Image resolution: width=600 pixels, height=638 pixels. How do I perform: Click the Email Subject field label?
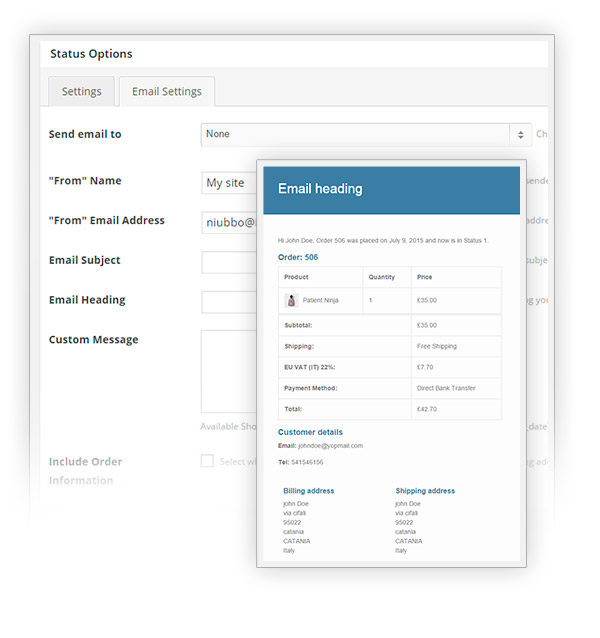85,260
